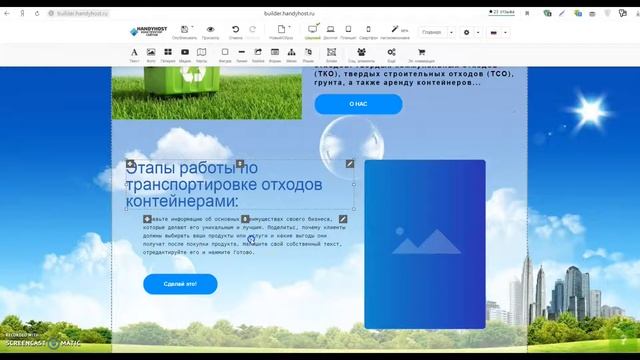The image size is (640, 360).
Task: Click the move handle on paragraph block
Action: pos(147,219)
